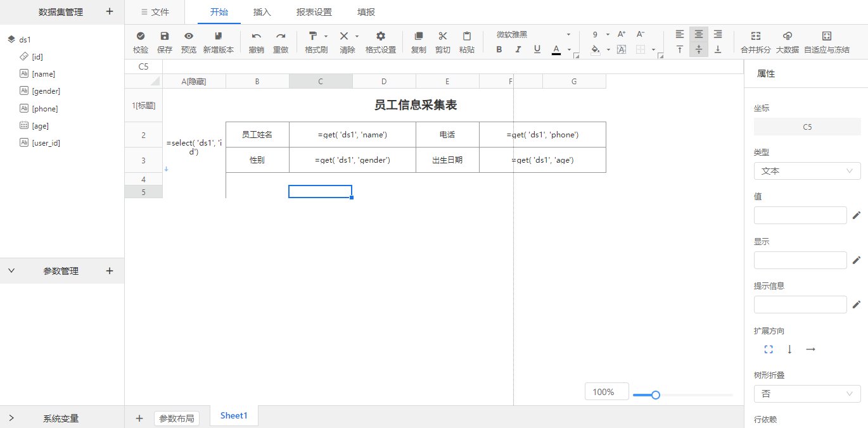
Task: Add a dataset with 数据集管理 plus
Action: pos(110,11)
